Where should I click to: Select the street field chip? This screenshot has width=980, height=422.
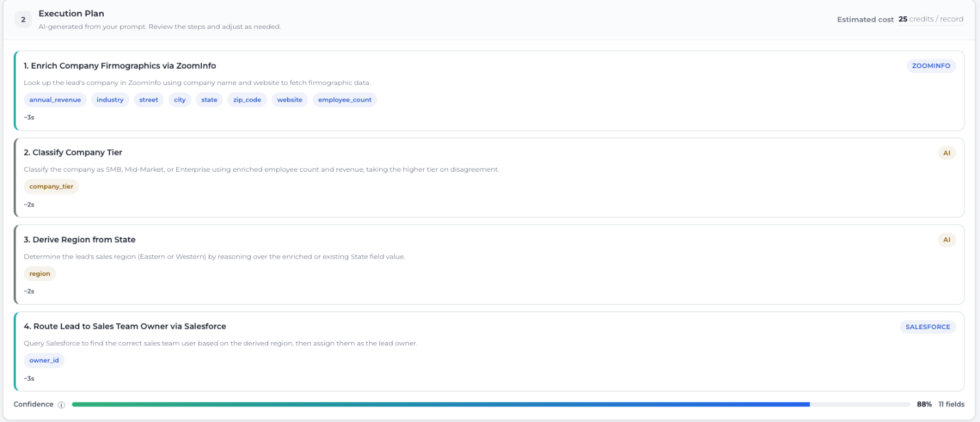149,100
